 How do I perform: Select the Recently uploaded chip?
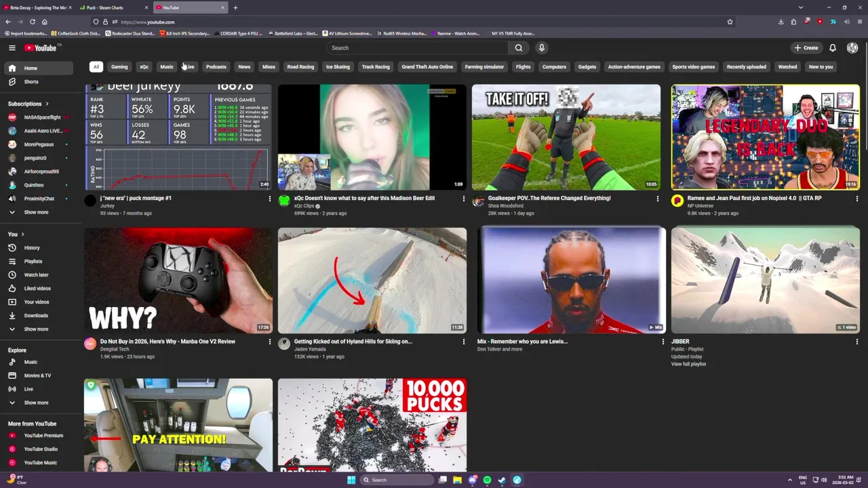pyautogui.click(x=747, y=66)
